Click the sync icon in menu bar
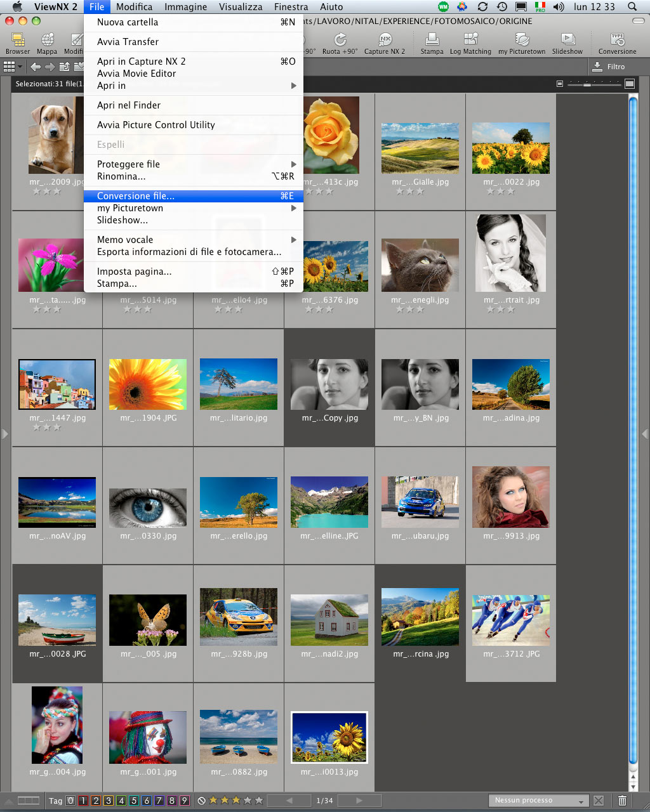The width and height of the screenshot is (650, 812). click(x=482, y=7)
